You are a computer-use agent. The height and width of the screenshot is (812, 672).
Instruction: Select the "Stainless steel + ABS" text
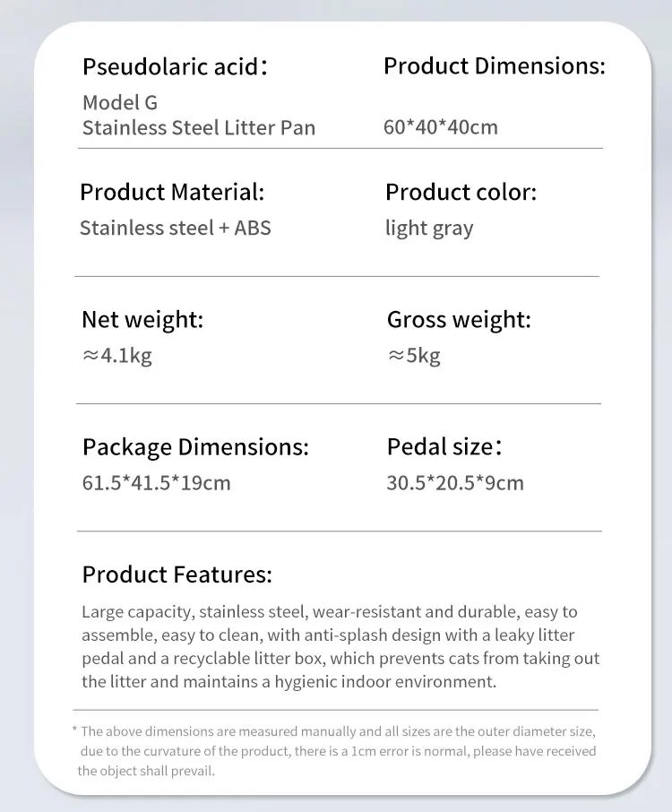click(x=175, y=228)
